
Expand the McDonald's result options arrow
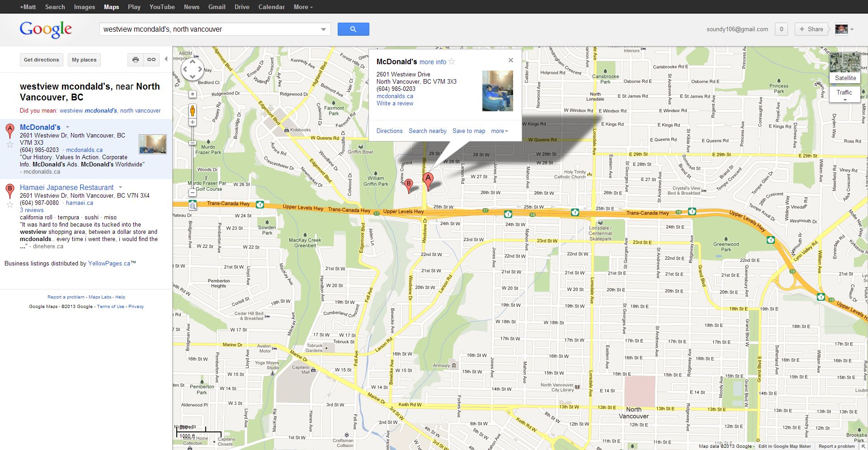(68, 128)
